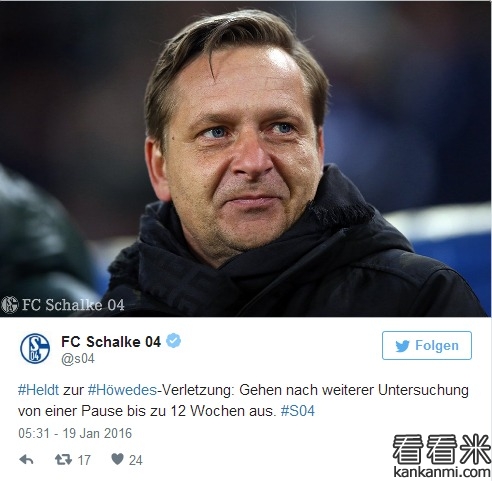Like the tweet with the heart icon
The height and width of the screenshot is (481, 492).
click(x=117, y=459)
